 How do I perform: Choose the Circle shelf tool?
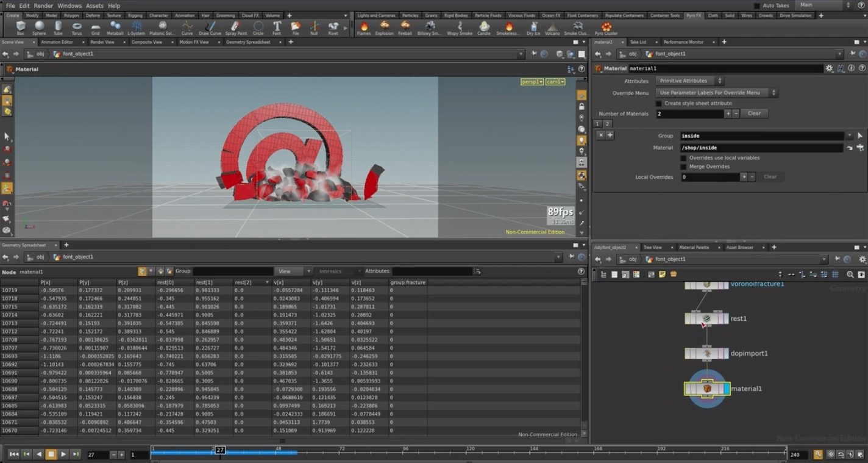coord(258,28)
